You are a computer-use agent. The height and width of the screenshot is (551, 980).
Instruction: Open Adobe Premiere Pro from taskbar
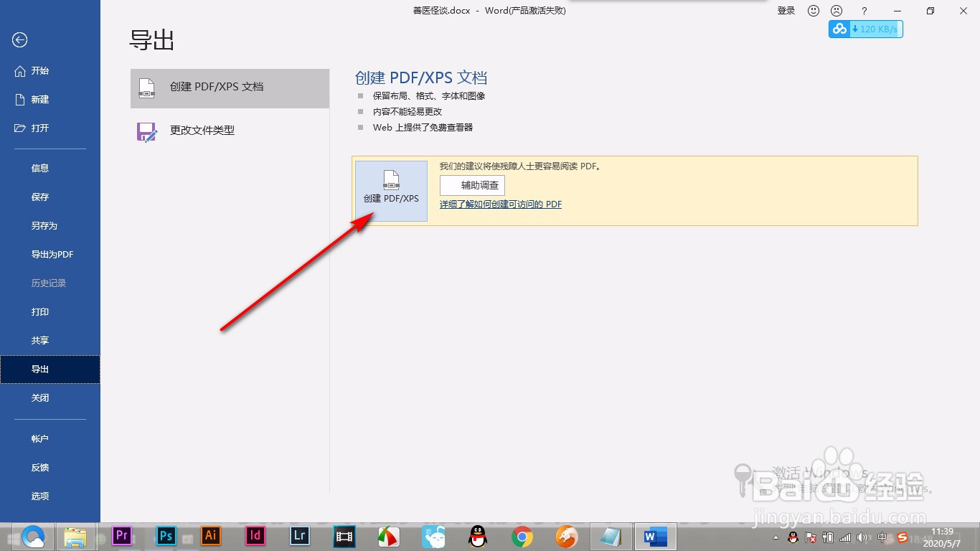point(122,535)
